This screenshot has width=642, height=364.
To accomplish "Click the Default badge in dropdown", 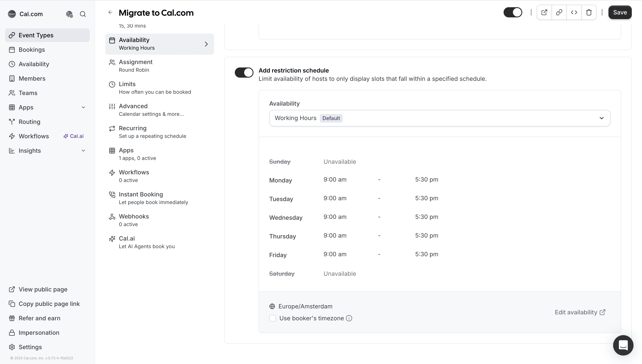I will pos(331,118).
